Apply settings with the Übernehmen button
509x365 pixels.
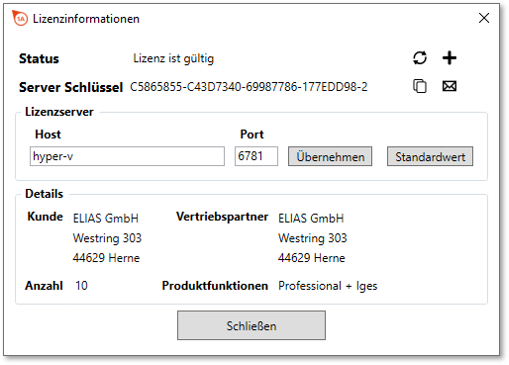[x=330, y=156]
